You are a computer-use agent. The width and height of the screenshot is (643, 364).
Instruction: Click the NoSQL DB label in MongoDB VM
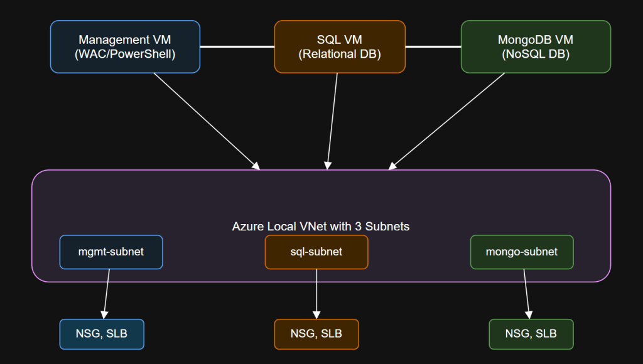536,53
